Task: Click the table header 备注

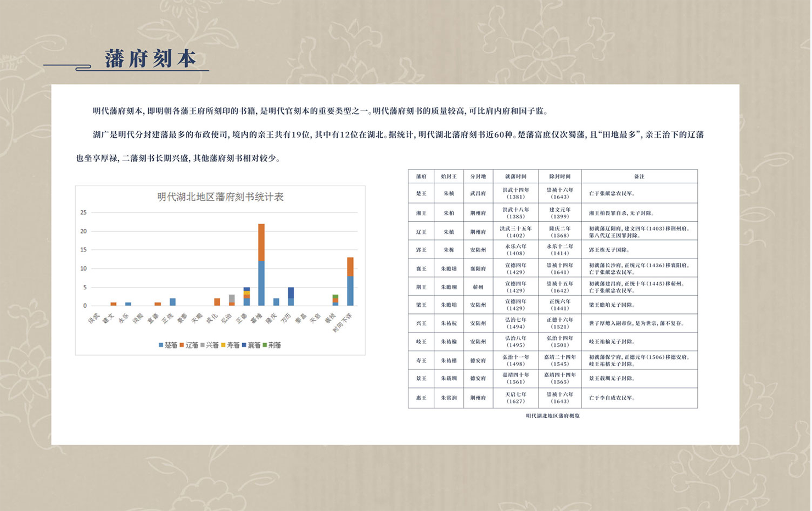Action: coord(639,176)
